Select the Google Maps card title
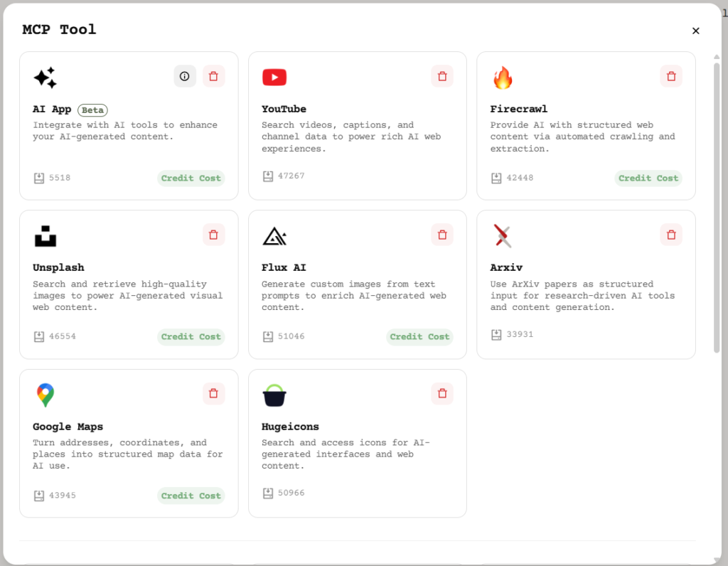Screen dimensions: 728x566 pos(68,427)
